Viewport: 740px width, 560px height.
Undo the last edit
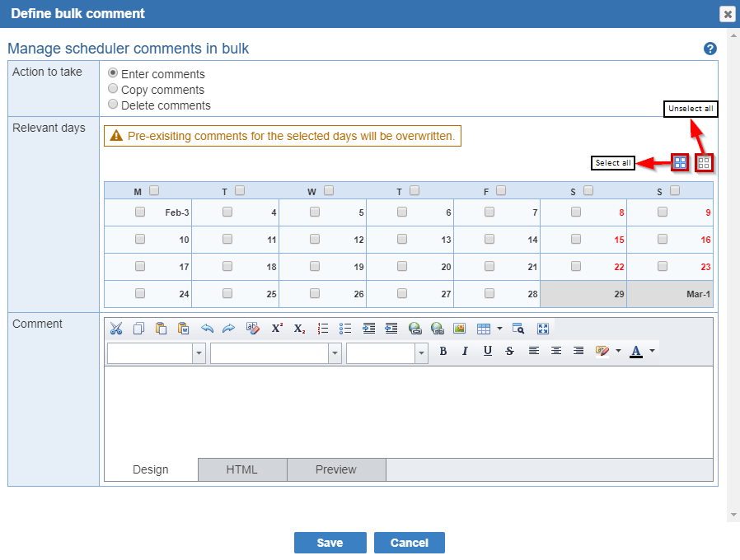click(207, 329)
